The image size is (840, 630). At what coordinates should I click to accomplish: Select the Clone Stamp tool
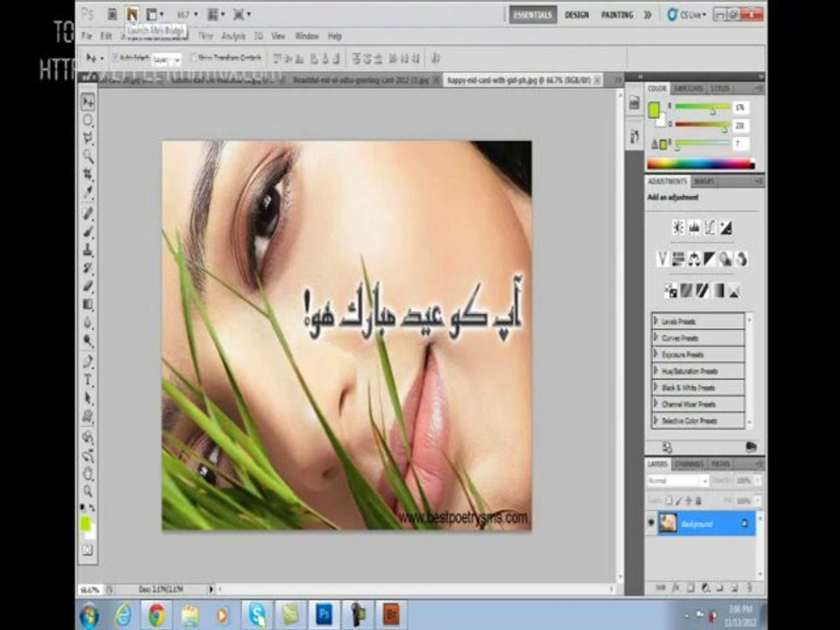pos(87,249)
